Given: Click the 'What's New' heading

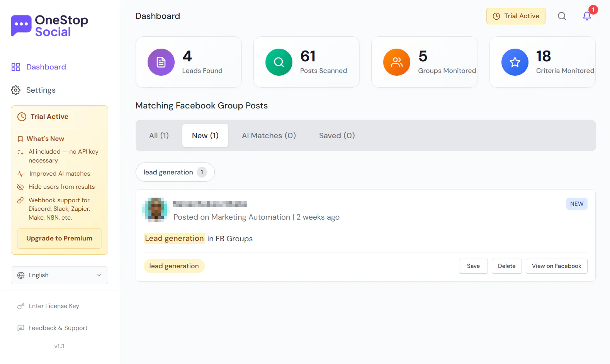Looking at the screenshot, I should 45,139.
